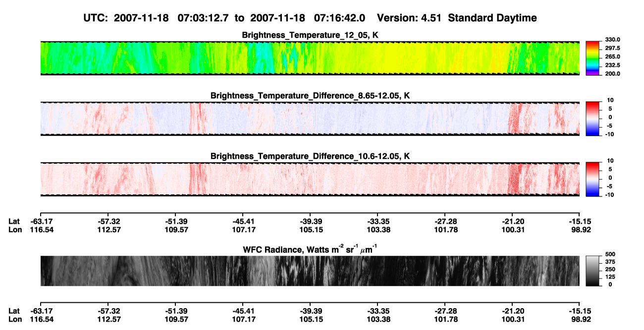644x330 pixels.
Task: Click the 'Lon' label of the axis above WFC Radiance
Action: click(15, 230)
